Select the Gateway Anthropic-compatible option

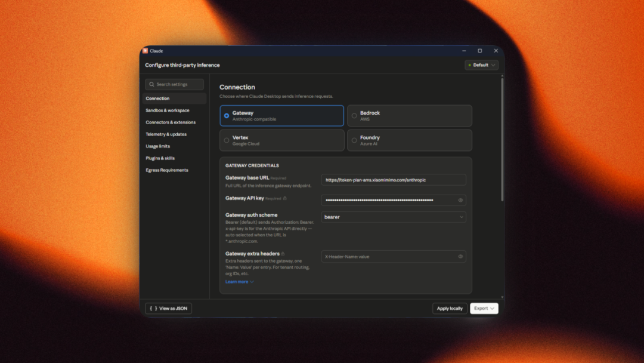coord(281,115)
